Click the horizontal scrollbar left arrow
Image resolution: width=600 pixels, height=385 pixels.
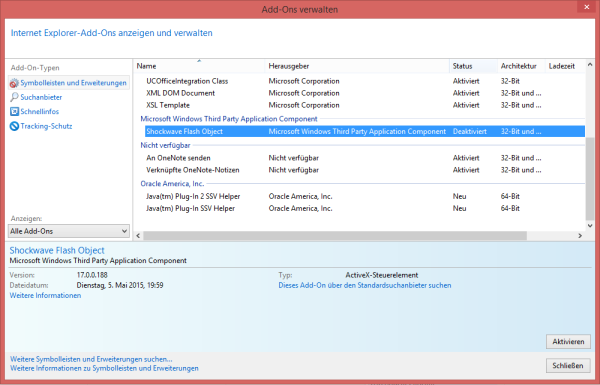click(138, 236)
